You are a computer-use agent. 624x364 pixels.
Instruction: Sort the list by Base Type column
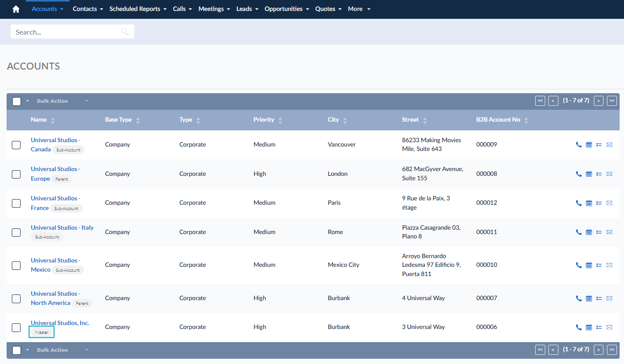[123, 120]
